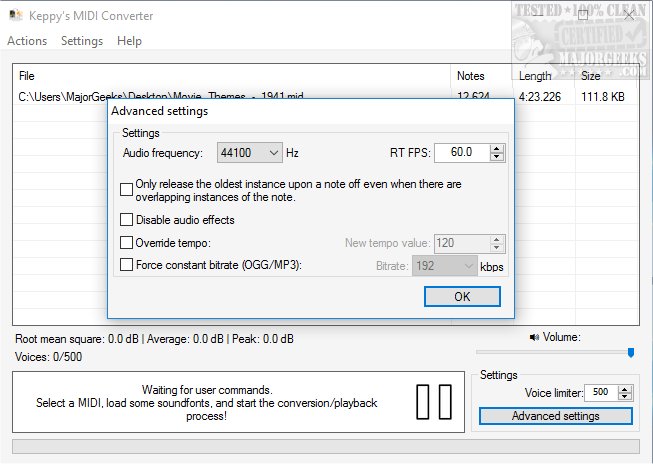
Task: Click the Advanced settings button
Action: click(x=556, y=416)
